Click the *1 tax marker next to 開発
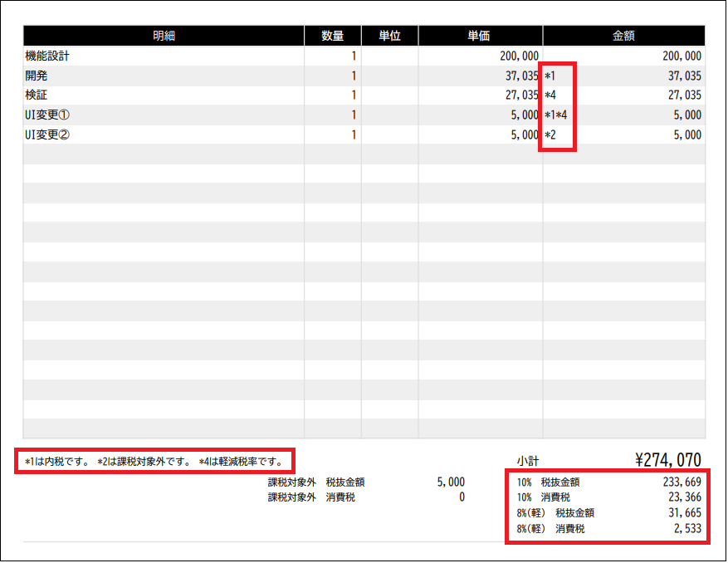Image resolution: width=728 pixels, height=563 pixels. [550, 75]
